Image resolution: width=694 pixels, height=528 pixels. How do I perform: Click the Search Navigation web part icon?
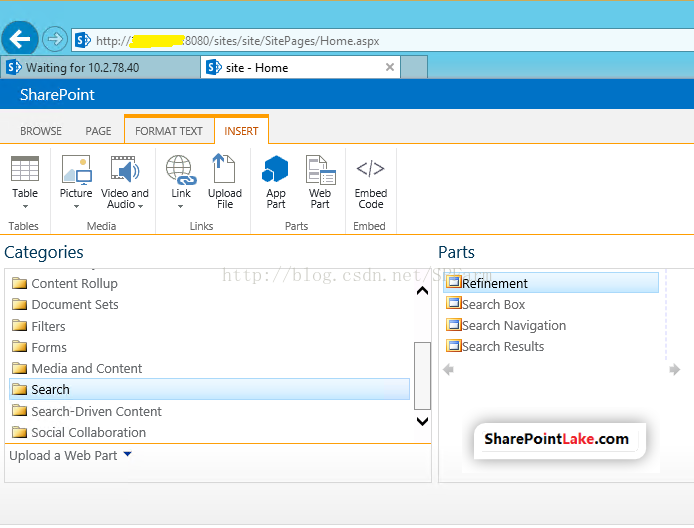pos(454,324)
